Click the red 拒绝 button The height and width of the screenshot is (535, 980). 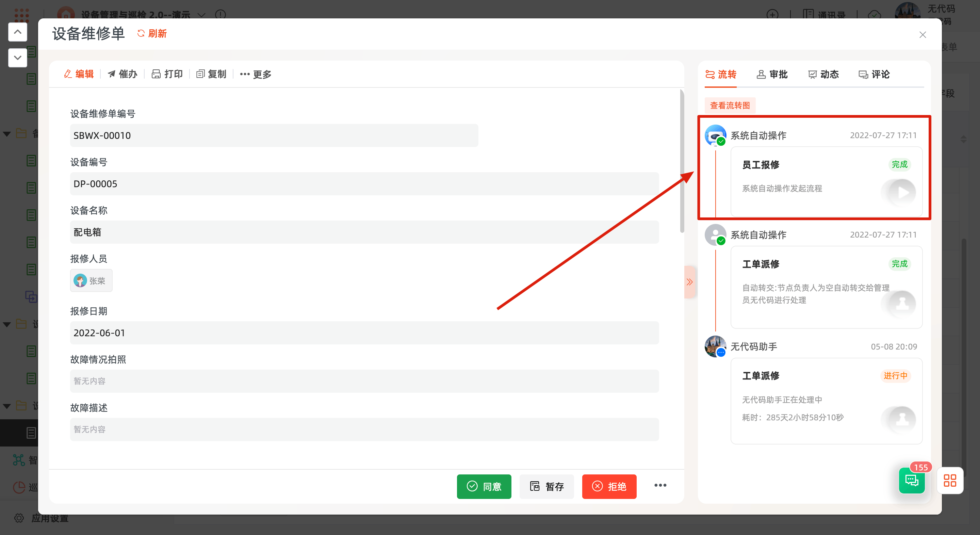[x=609, y=486]
